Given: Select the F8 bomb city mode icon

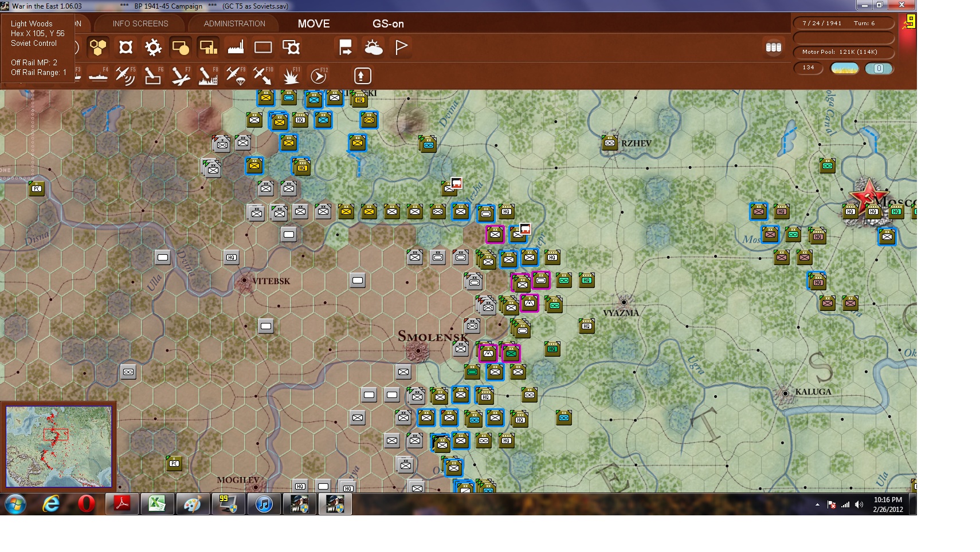Looking at the screenshot, I should coord(208,76).
